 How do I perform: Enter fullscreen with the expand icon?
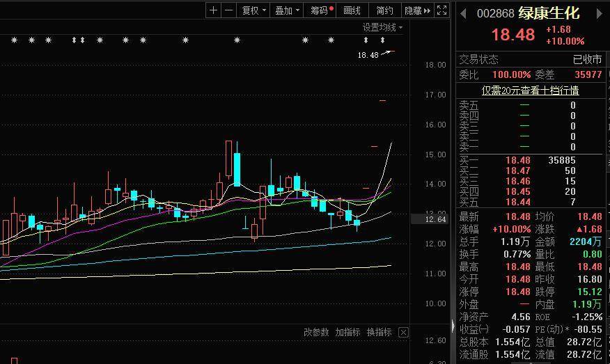pyautogui.click(x=441, y=10)
